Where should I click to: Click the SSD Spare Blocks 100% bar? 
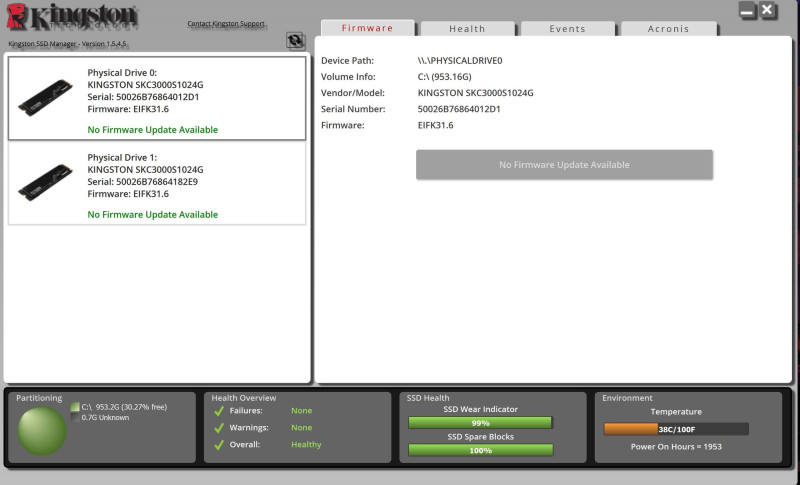coord(480,450)
